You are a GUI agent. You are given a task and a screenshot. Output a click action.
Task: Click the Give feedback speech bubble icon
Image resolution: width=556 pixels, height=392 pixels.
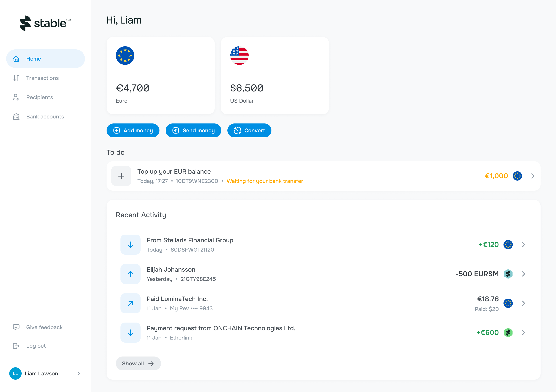16,327
